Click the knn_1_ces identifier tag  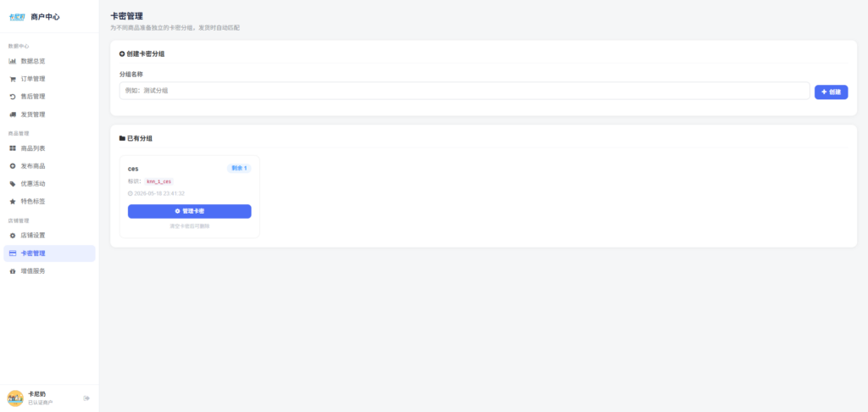pos(159,181)
